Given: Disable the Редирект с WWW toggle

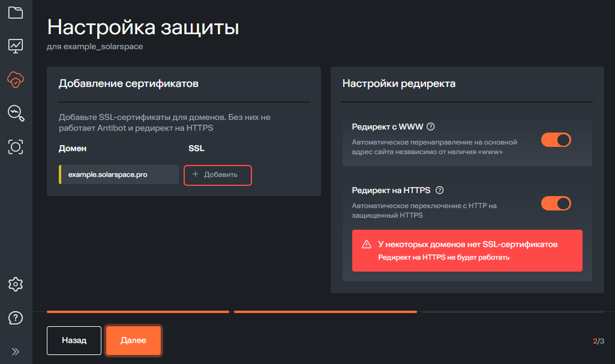Looking at the screenshot, I should coord(556,139).
